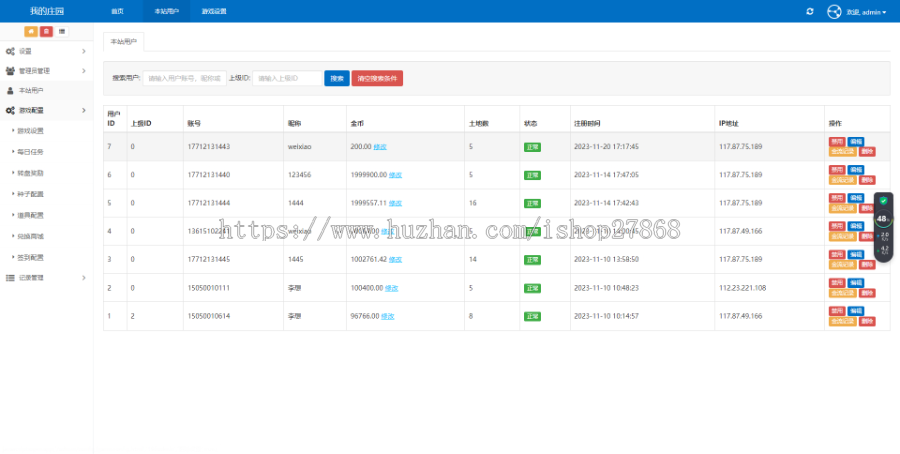This screenshot has height=454, width=900.
Task: Open 游戏设置 in the sidebar submenu
Action: pos(30,131)
